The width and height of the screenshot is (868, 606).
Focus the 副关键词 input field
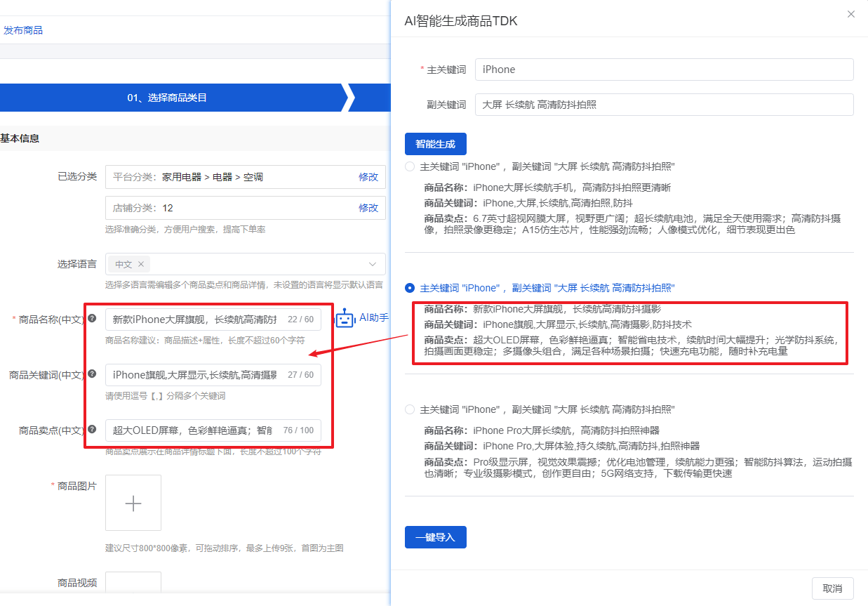(665, 105)
